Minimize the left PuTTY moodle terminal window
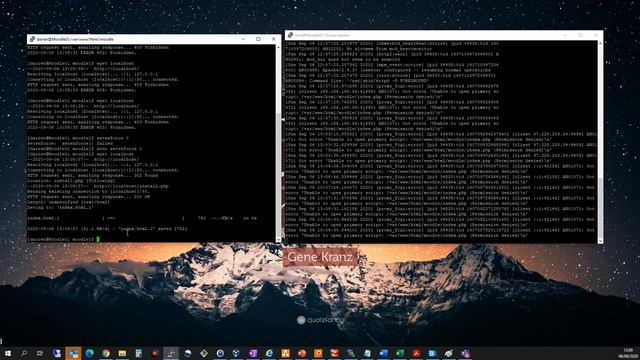 click(x=243, y=39)
